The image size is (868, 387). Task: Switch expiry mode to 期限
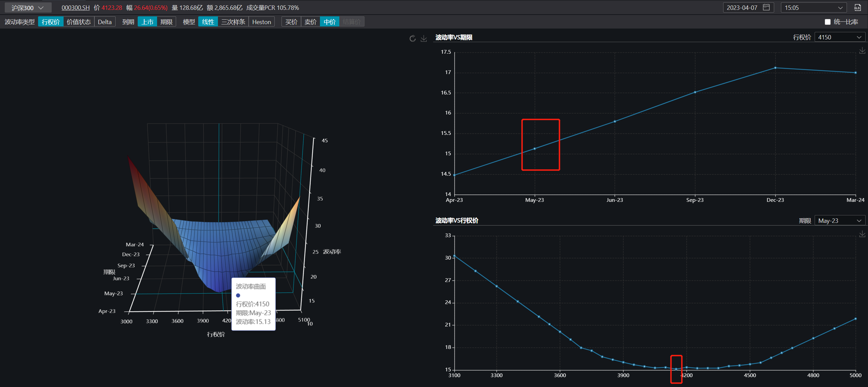coord(166,22)
